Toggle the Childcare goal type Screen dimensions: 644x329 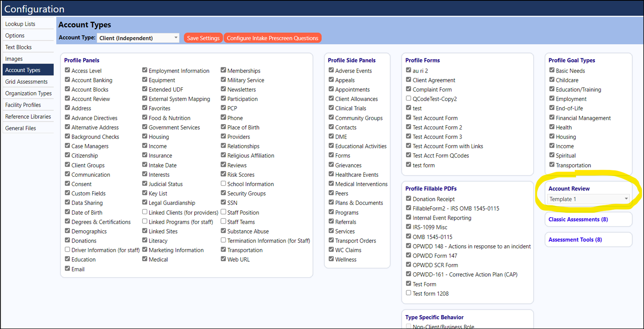coord(552,80)
